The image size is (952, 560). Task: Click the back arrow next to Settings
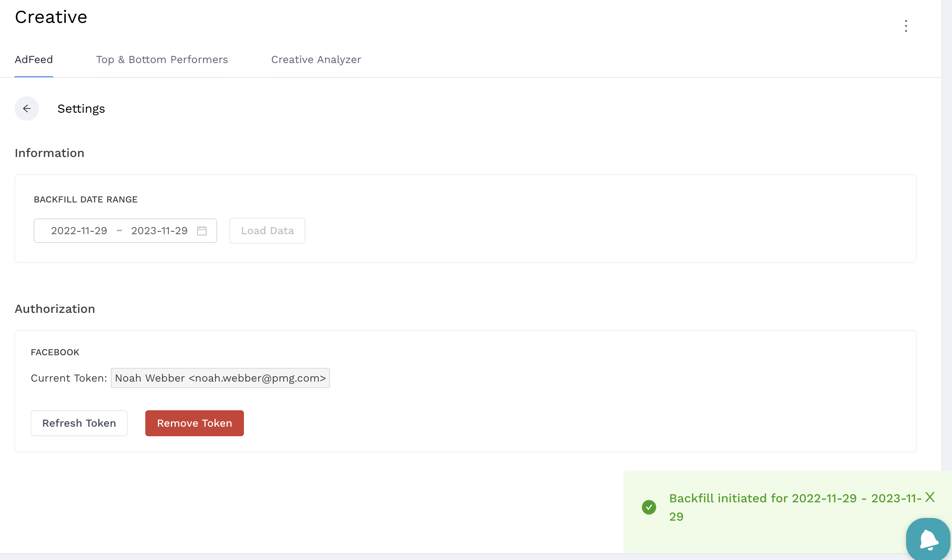[x=27, y=108]
